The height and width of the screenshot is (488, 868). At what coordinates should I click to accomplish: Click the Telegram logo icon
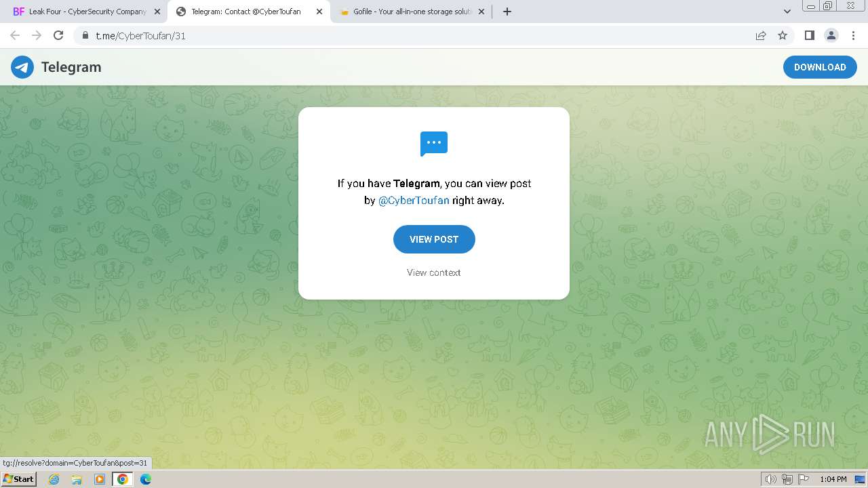pos(22,67)
